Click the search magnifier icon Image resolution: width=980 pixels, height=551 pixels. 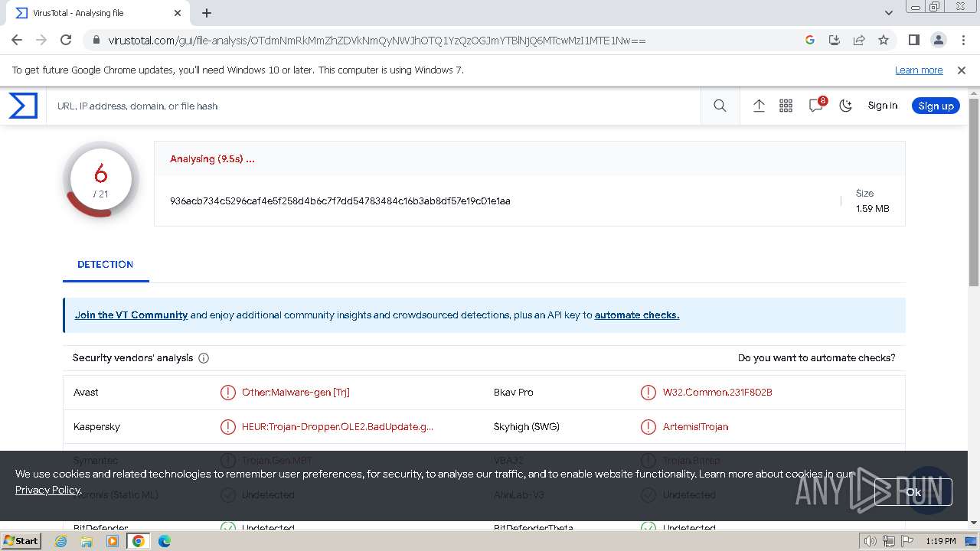click(x=720, y=106)
